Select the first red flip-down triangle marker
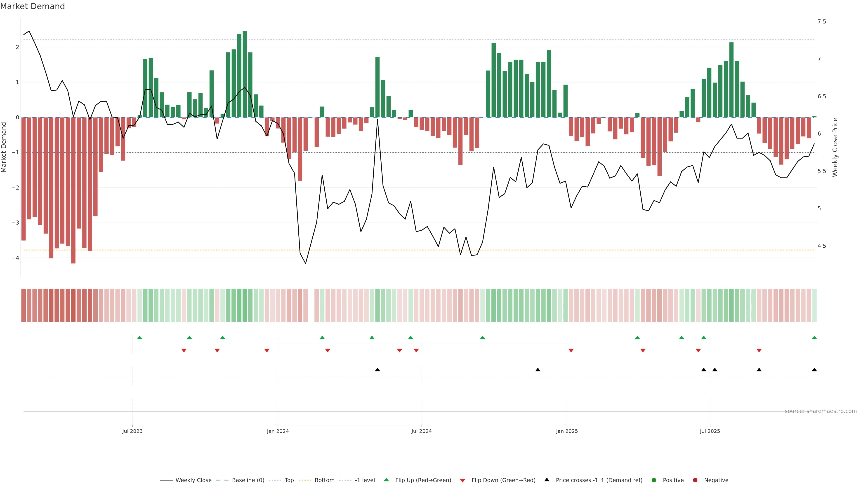Image resolution: width=868 pixels, height=488 pixels. tap(184, 351)
